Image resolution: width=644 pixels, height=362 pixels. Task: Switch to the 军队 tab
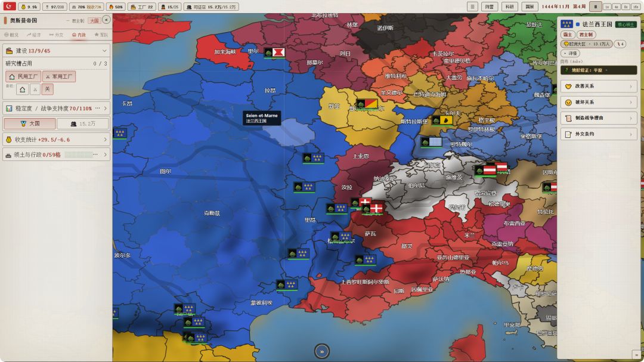(101, 35)
